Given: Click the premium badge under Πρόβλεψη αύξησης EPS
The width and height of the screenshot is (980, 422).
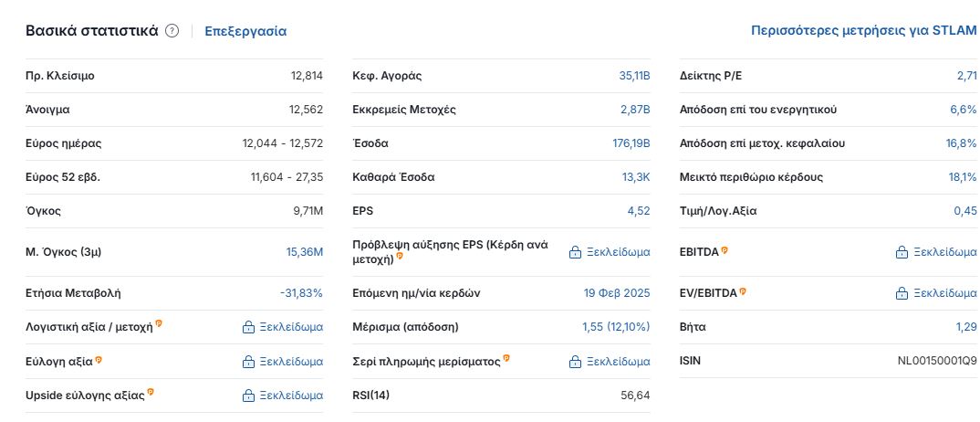Looking at the screenshot, I should pos(399,257).
